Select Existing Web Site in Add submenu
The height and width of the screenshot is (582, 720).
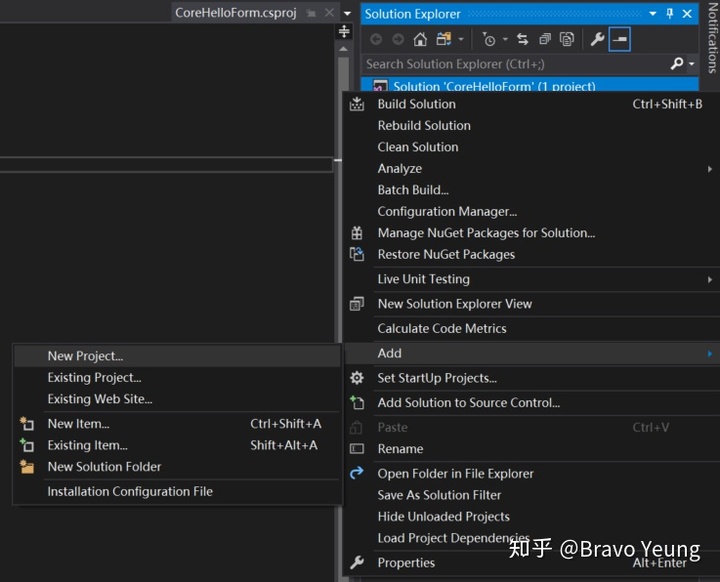tap(177, 399)
